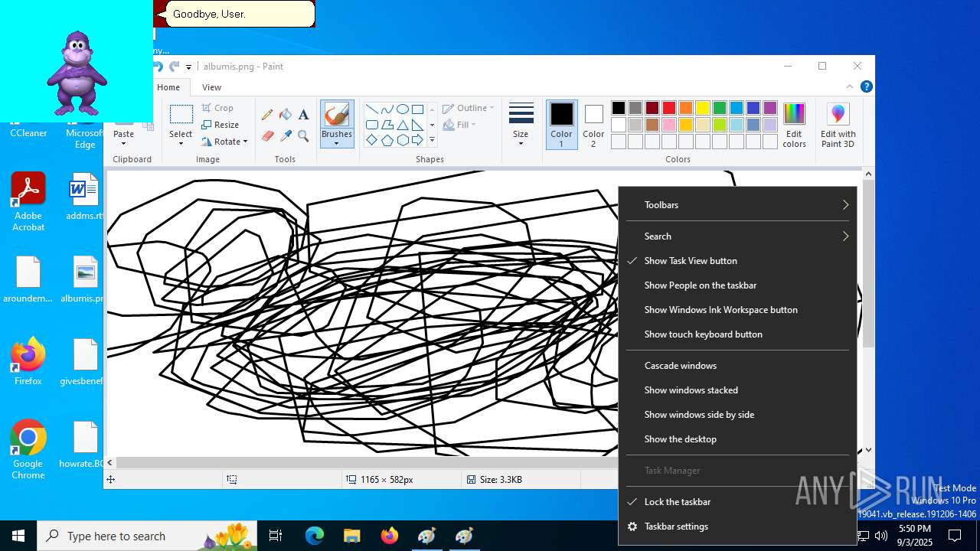The width and height of the screenshot is (980, 551).
Task: Choose the Pentagon shape
Action: (x=387, y=140)
